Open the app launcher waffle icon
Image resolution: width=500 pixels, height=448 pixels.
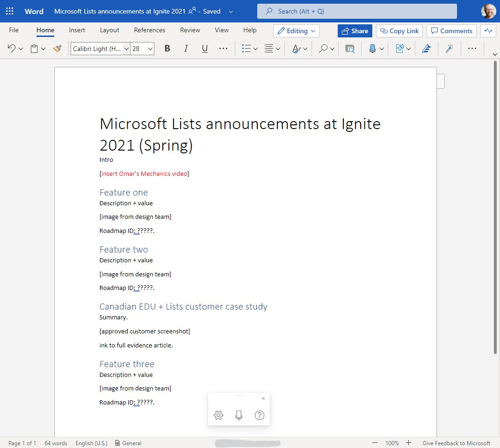click(x=9, y=11)
